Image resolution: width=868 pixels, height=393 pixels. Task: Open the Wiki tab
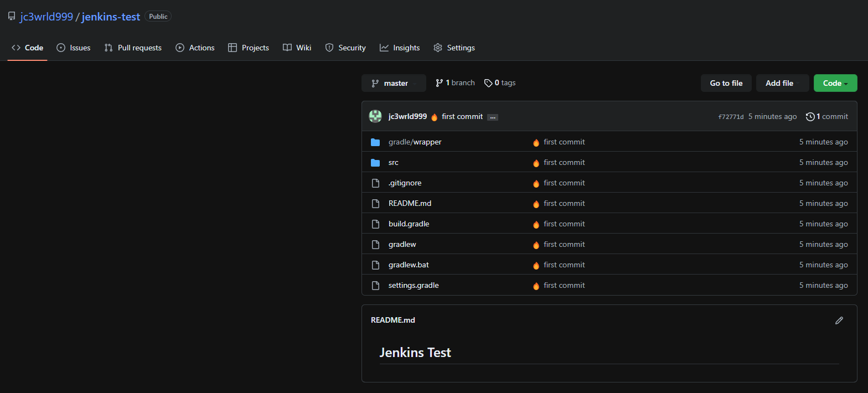(297, 48)
